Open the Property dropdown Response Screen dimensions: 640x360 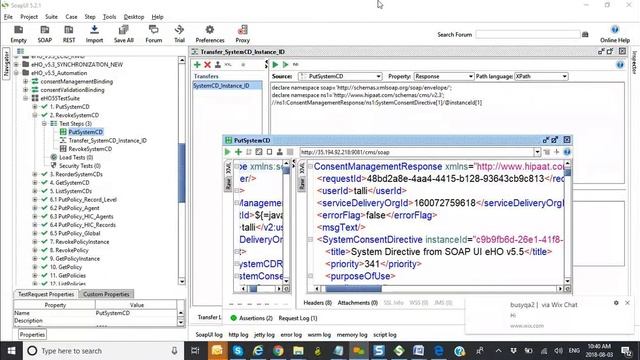click(x=444, y=76)
